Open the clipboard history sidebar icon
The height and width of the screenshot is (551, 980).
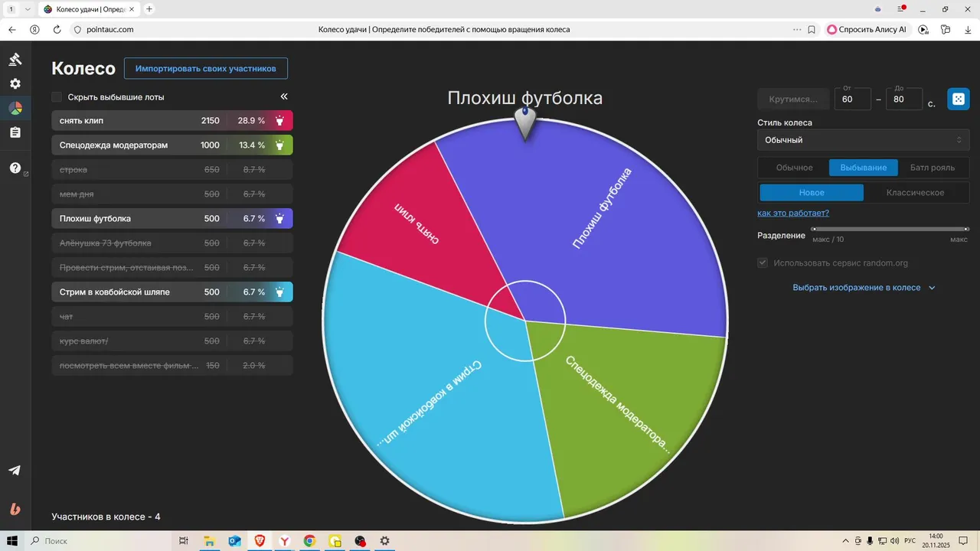point(15,132)
